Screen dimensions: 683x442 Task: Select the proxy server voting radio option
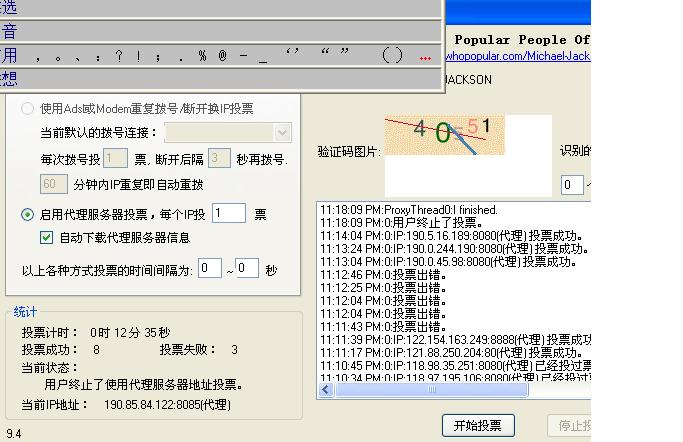[x=28, y=214]
